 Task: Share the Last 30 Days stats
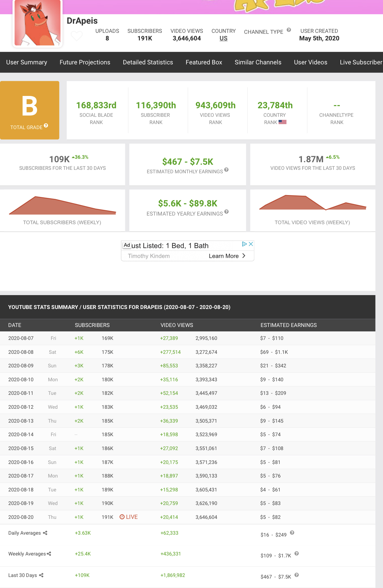tap(41, 575)
